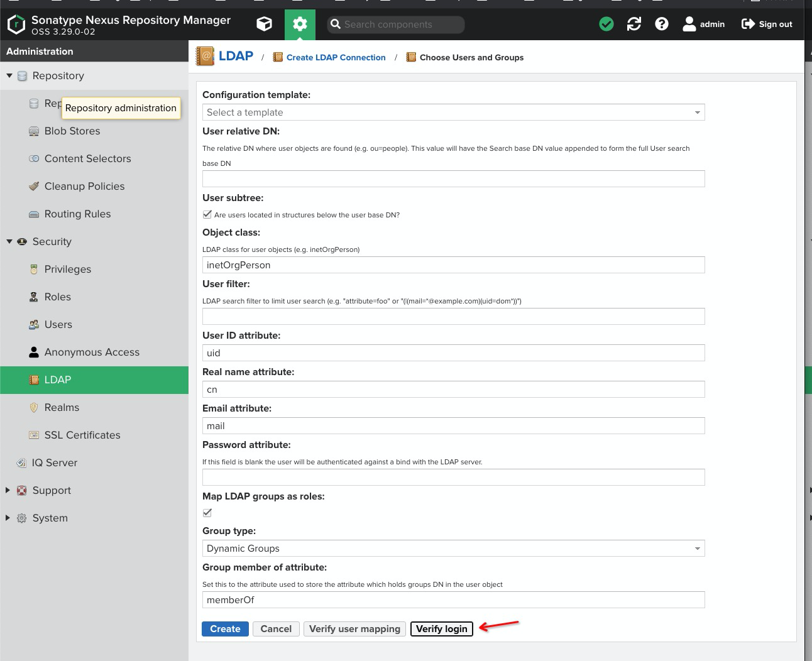
Task: Collapse the Security tree section
Action: pyautogui.click(x=9, y=241)
